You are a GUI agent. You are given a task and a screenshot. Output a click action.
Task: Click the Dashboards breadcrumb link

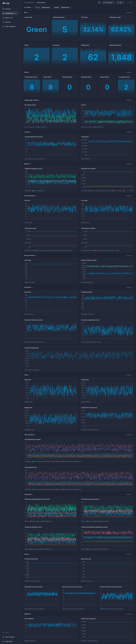click(30, 2)
